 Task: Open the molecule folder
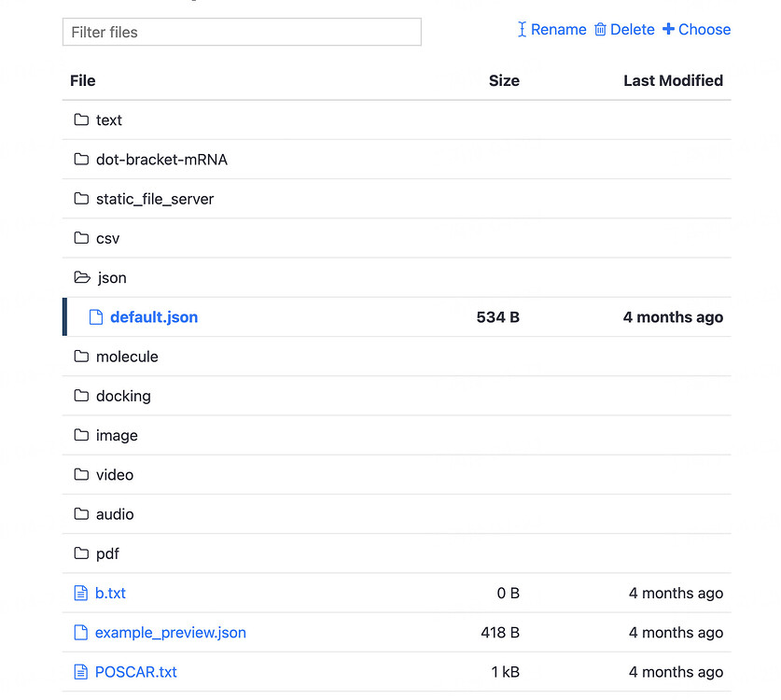click(126, 357)
